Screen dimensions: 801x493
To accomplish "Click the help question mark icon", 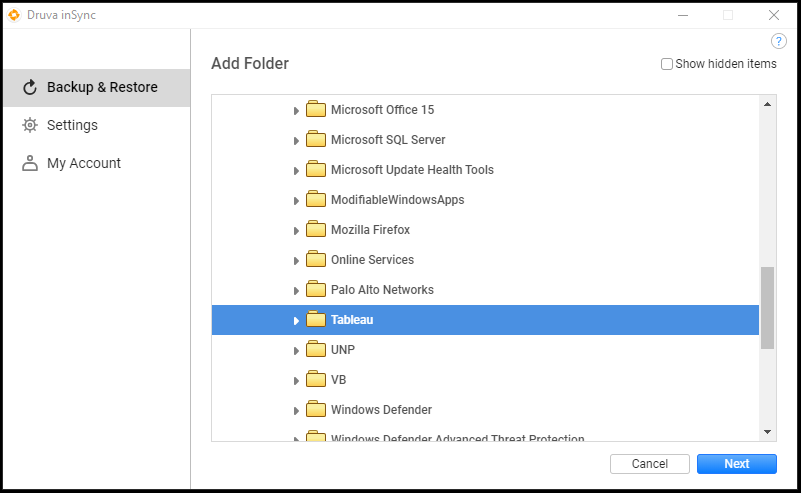I will tap(780, 41).
